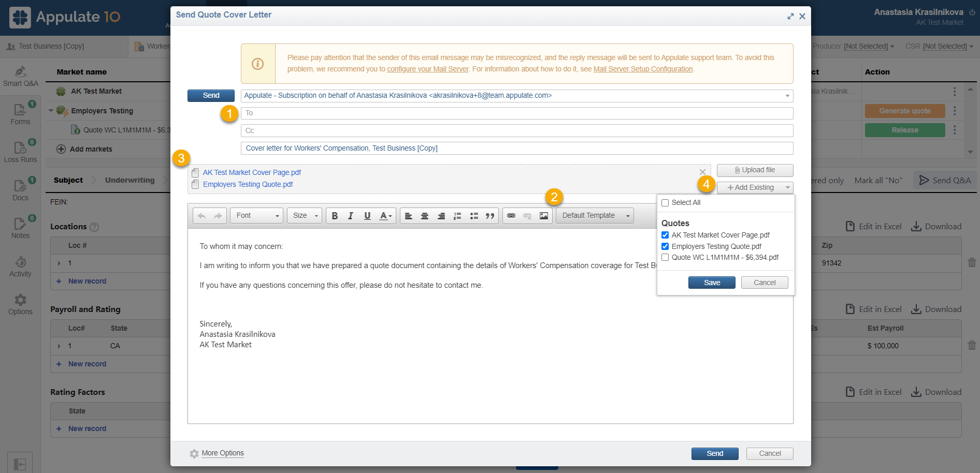Screen dimensions: 980x473
Task: Open the Font dropdown
Action: [x=257, y=216]
